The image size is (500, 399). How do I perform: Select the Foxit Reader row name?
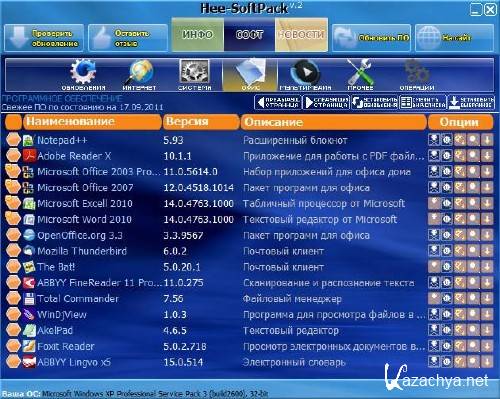click(x=66, y=346)
